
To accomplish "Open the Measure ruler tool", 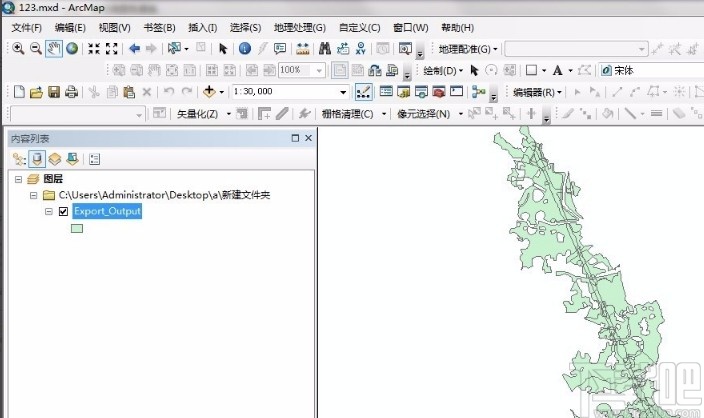I will (x=303, y=48).
